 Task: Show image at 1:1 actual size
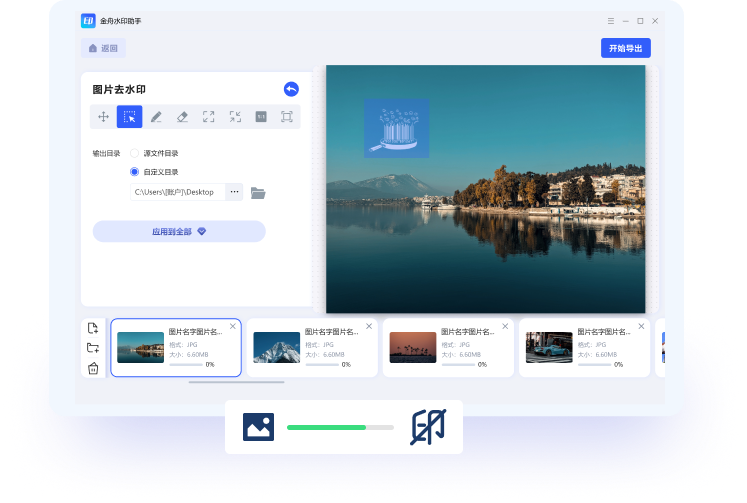click(261, 117)
